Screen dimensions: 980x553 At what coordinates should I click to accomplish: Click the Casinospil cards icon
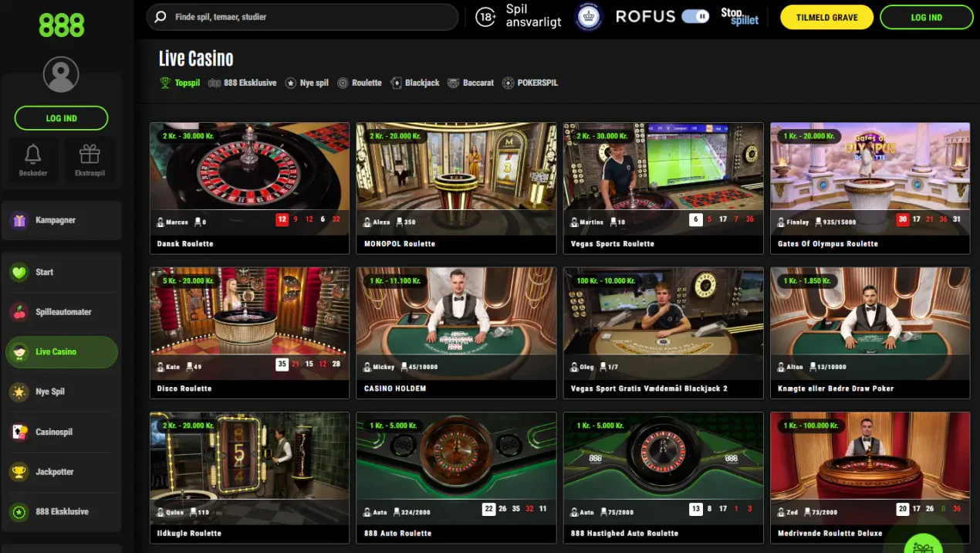[x=19, y=432]
